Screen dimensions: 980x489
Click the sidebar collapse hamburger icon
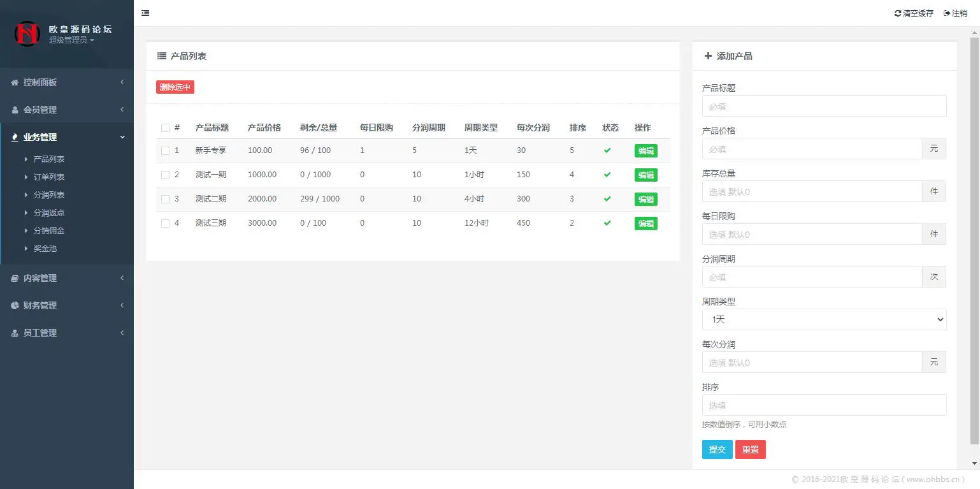145,13
